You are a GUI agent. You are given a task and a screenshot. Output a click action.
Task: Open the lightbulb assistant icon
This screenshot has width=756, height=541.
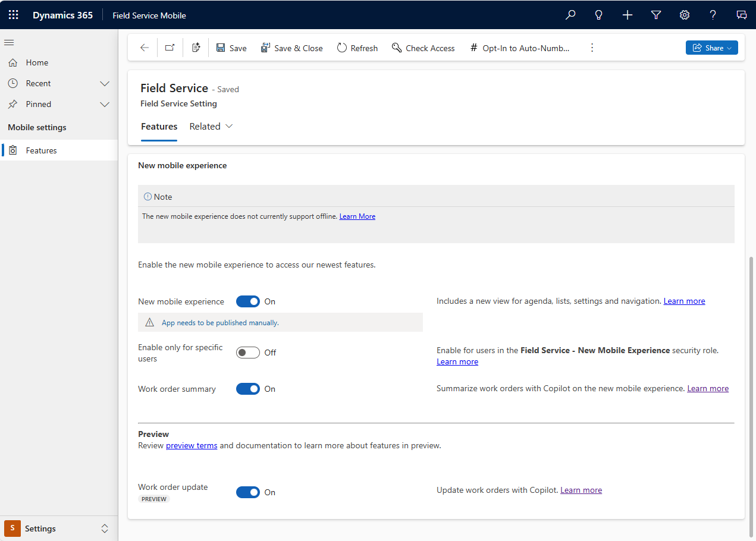pyautogui.click(x=599, y=15)
